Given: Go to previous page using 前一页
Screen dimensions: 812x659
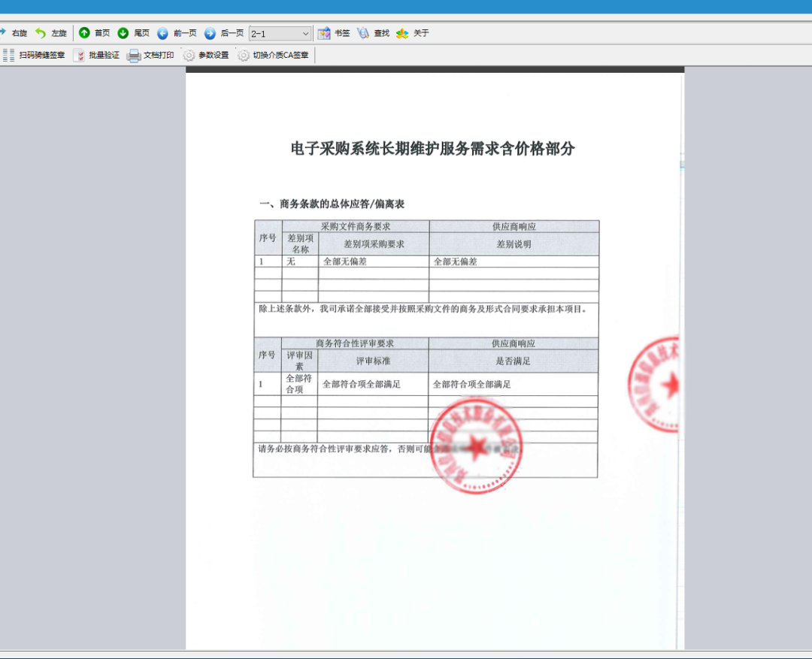Looking at the screenshot, I should (x=177, y=33).
